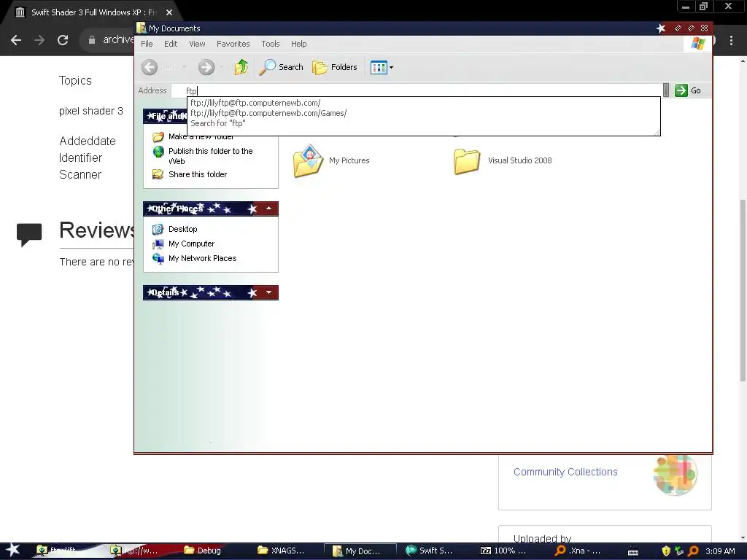Open the File menu

coord(147,44)
